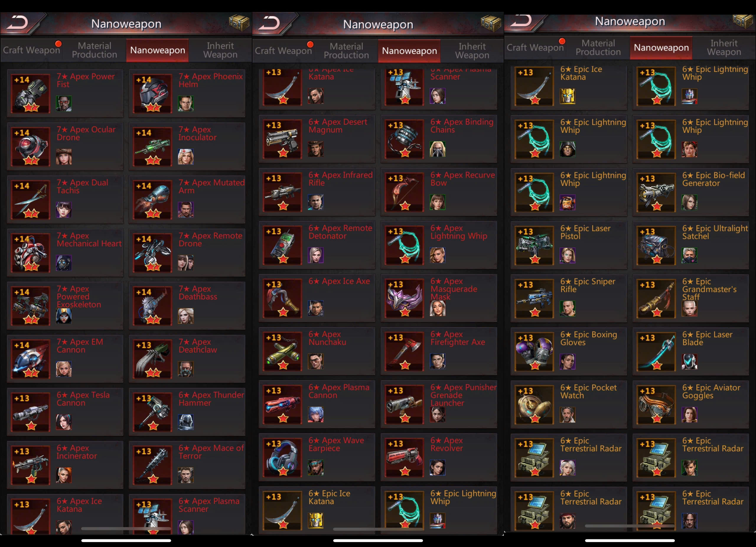Switch to Inherit Weapon tab in right panel
This screenshot has width=756, height=547.
pos(724,48)
